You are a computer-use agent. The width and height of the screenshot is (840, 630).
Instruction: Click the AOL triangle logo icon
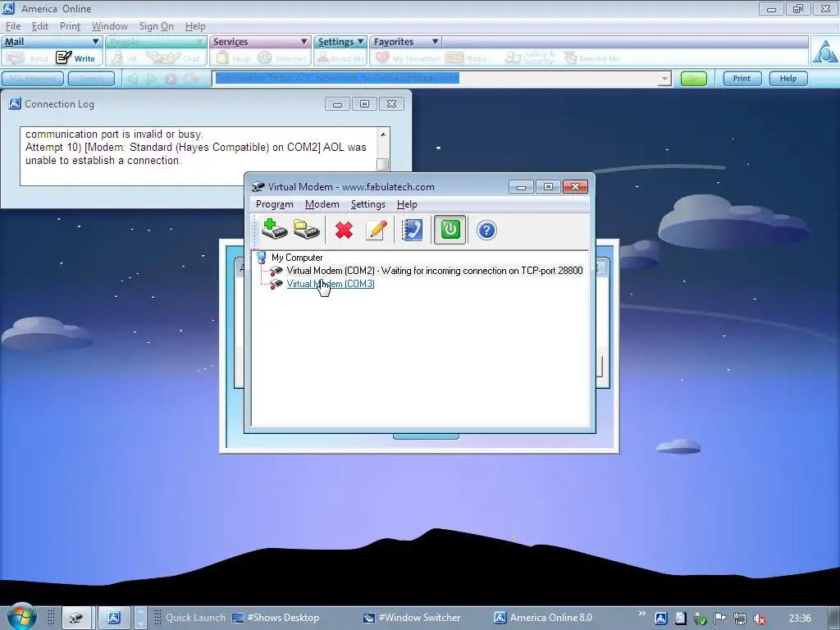pyautogui.click(x=825, y=52)
